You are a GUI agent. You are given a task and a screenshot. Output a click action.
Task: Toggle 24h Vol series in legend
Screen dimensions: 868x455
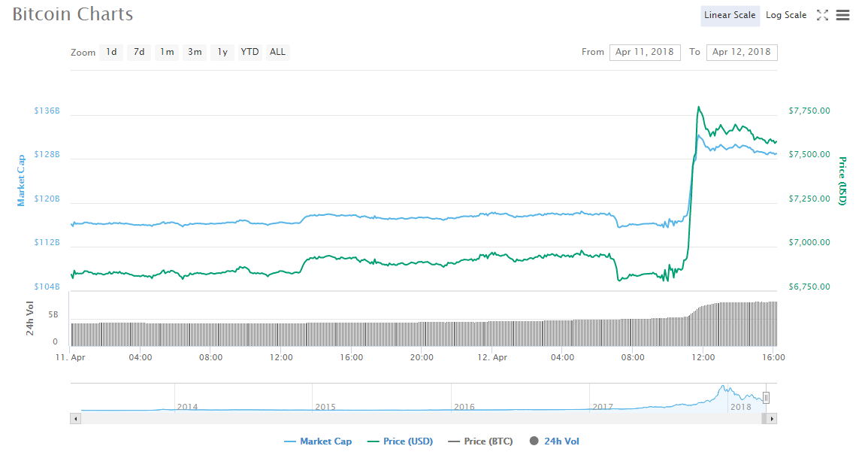(x=555, y=441)
